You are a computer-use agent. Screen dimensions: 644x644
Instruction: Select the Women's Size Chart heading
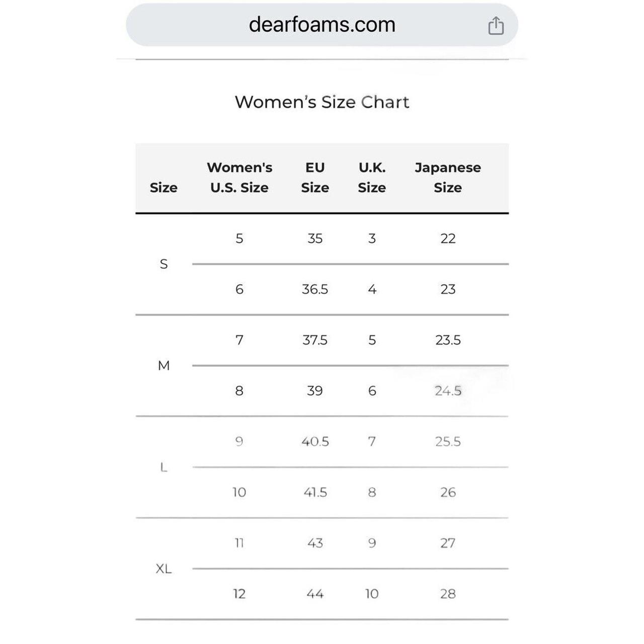[x=321, y=102]
